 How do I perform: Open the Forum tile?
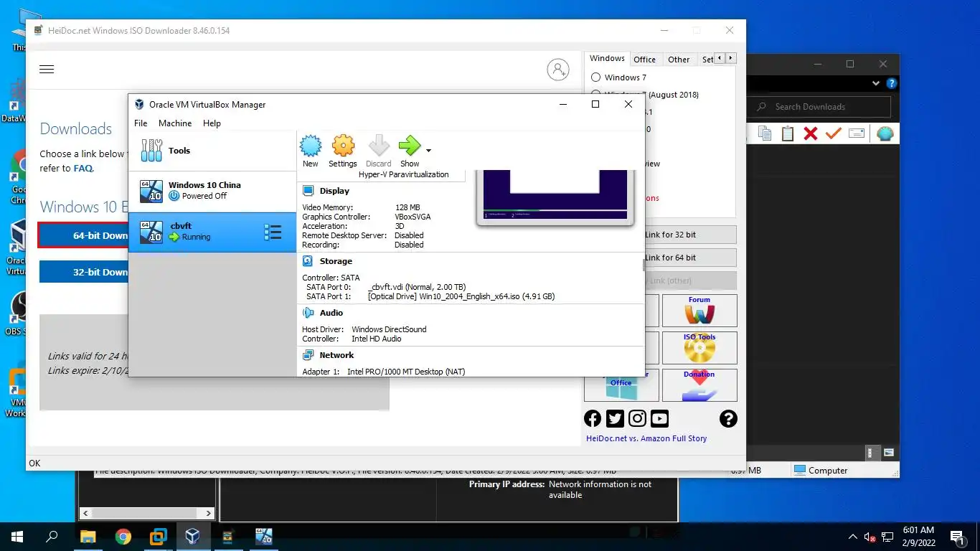pyautogui.click(x=699, y=311)
